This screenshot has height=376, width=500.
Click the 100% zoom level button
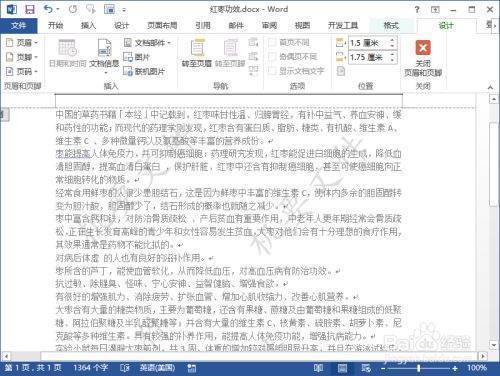coord(477,368)
